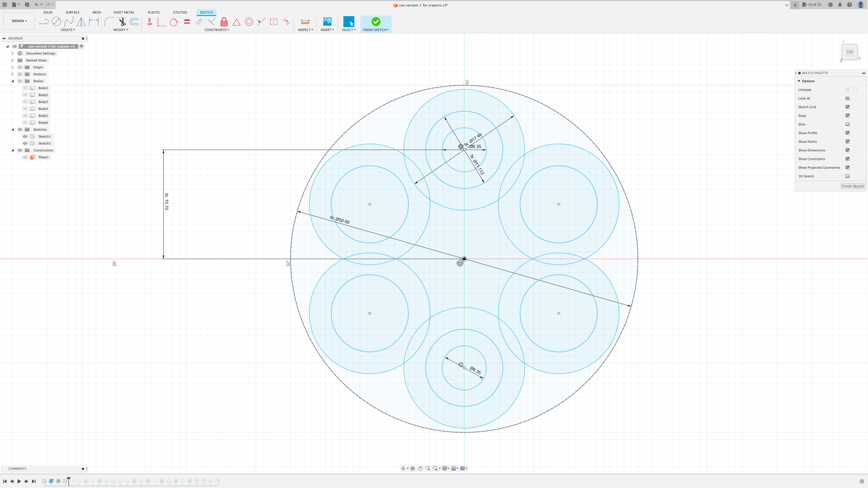This screenshot has width=868, height=488.
Task: Apply the Equal constraint
Action: tap(187, 22)
